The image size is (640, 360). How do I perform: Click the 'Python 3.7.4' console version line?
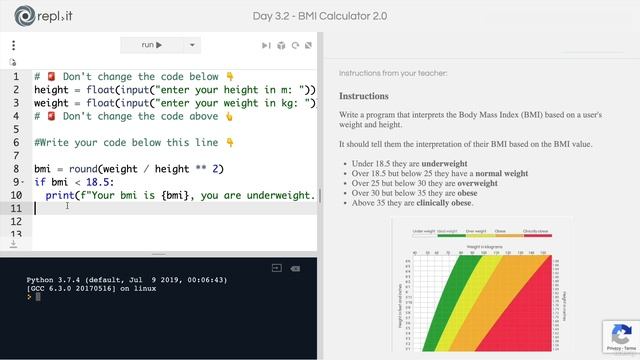127,280
